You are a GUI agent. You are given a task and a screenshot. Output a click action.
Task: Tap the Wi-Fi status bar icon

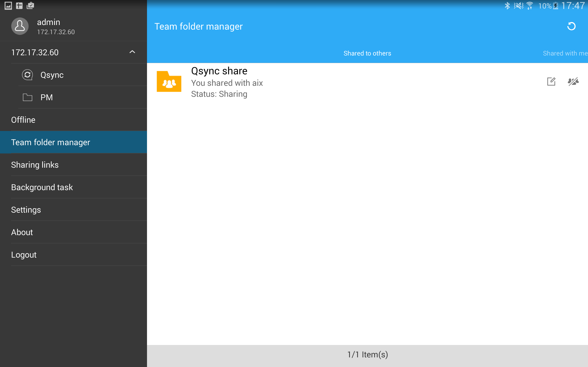click(x=529, y=6)
